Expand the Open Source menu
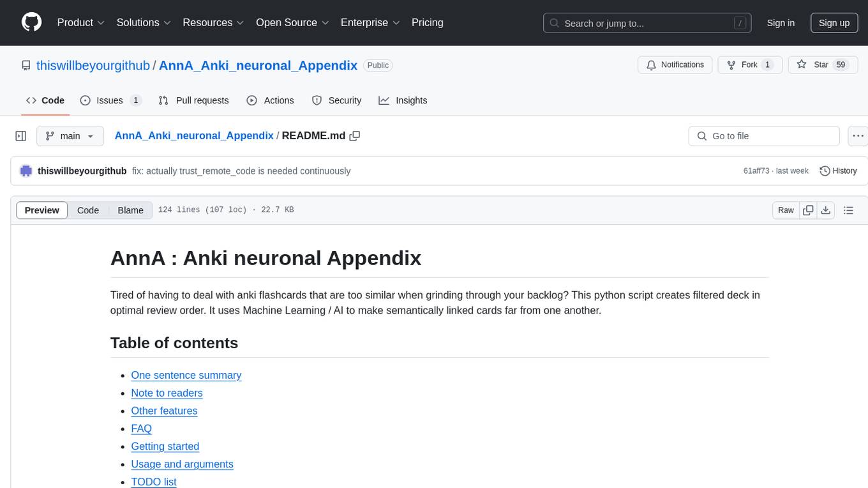Image resolution: width=868 pixels, height=488 pixels. coord(292,22)
